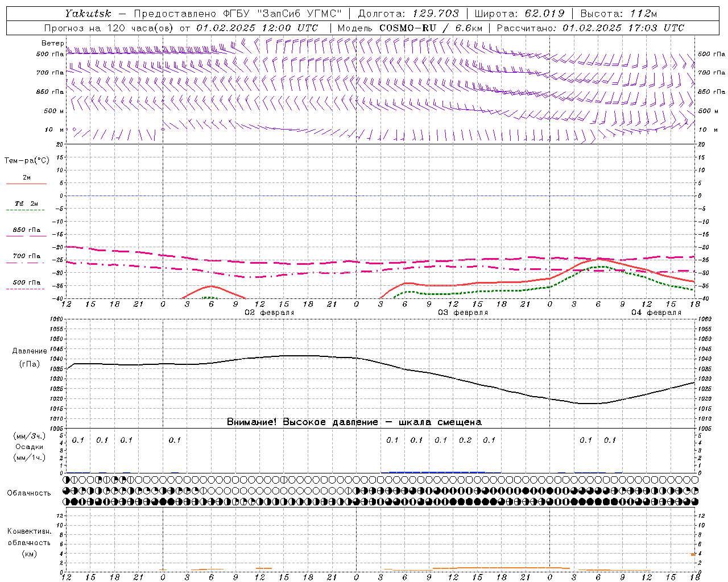Select the "Td 2м" dew point legend entry
Image resolution: width=728 pixels, height=582 pixels.
(x=27, y=203)
